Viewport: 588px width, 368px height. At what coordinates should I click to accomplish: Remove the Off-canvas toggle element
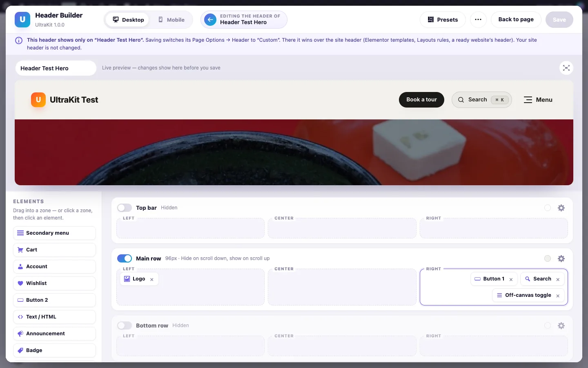(558, 296)
